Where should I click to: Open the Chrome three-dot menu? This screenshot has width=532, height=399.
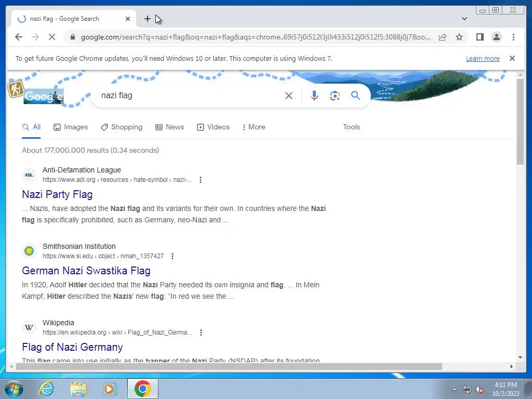pyautogui.click(x=513, y=37)
